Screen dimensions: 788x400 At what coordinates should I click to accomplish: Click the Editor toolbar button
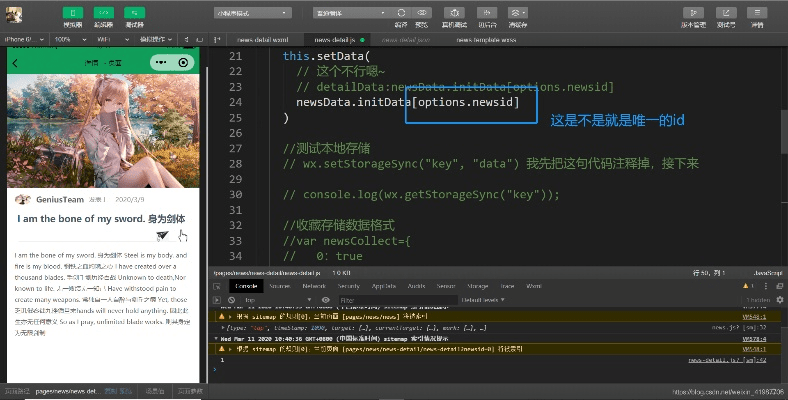[103, 13]
